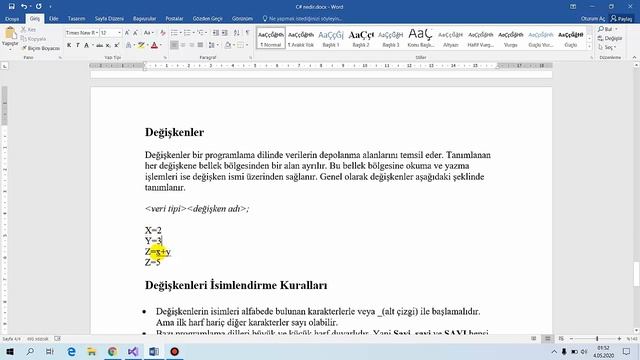Switch to the Görünüm tab
The width and height of the screenshot is (640, 360).
click(x=242, y=19)
